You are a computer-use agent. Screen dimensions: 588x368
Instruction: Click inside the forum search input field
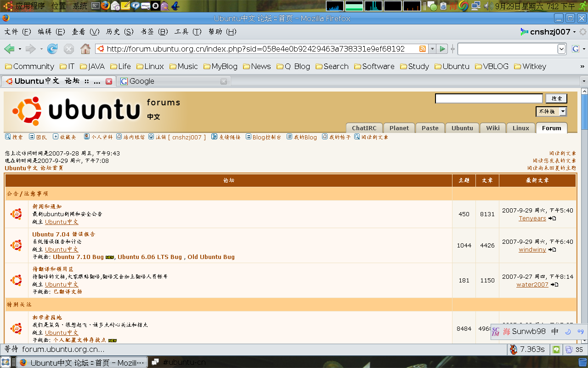(489, 98)
